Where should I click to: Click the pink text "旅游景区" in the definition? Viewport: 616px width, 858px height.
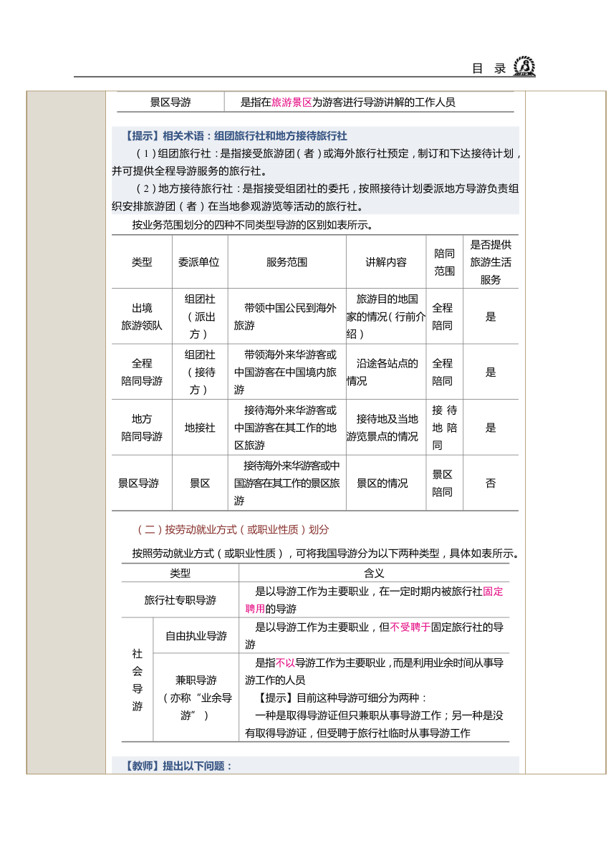(292, 102)
